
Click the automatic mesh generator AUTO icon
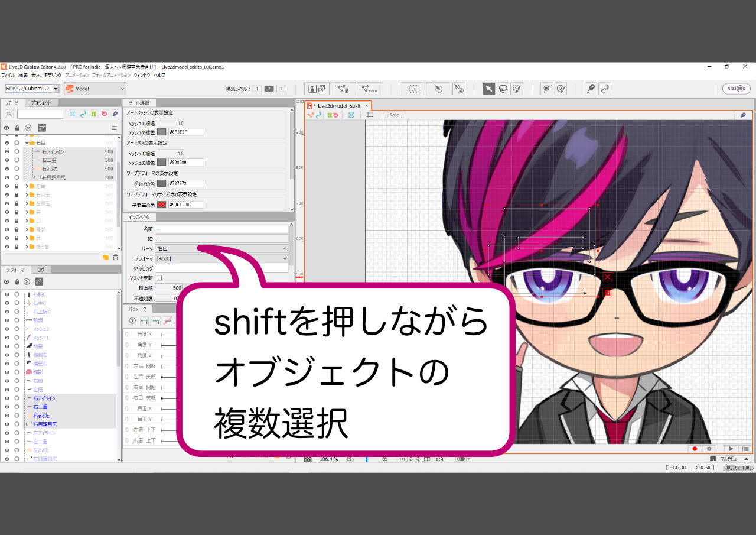click(369, 89)
